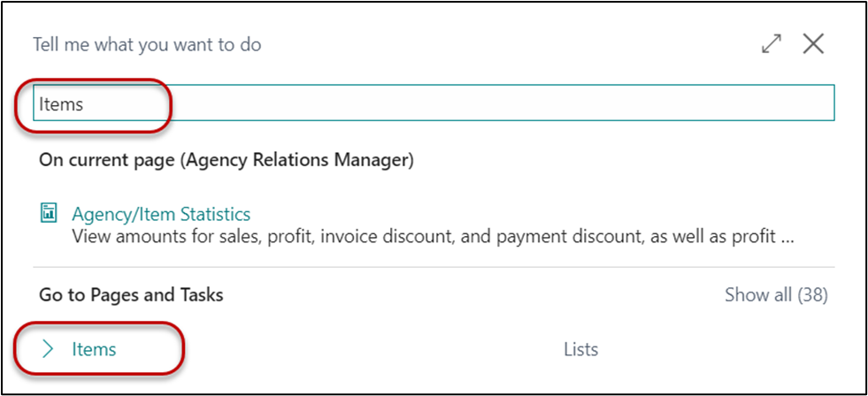Show all 38 pages and tasks results
Viewport: 868px width, 396px height.
coord(776,294)
